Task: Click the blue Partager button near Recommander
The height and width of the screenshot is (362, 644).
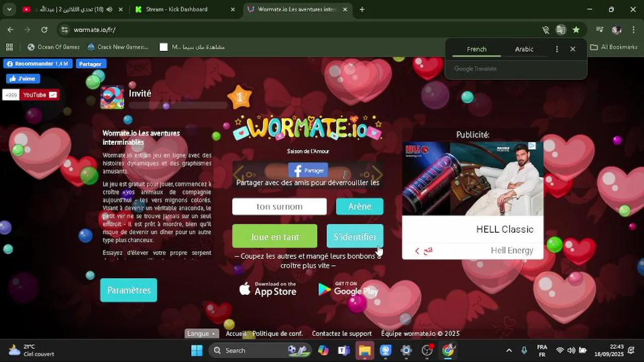Action: point(91,64)
